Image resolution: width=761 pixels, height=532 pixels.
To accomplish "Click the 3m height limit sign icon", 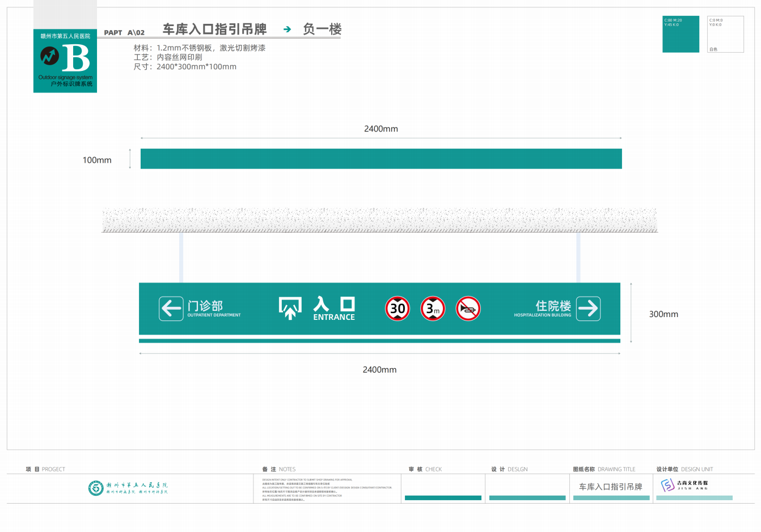I will click(433, 309).
